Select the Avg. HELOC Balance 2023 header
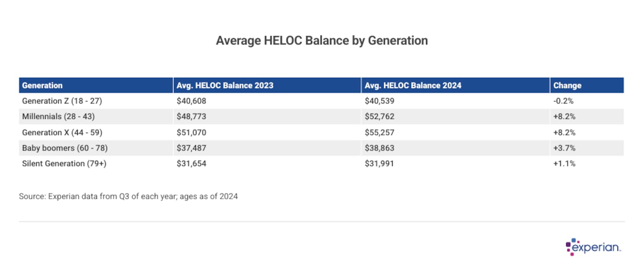The image size is (644, 273). [x=225, y=85]
